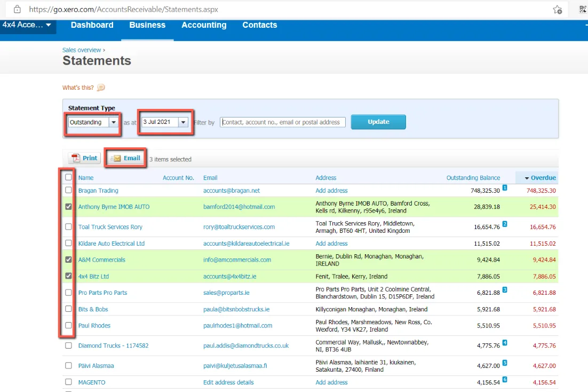
Task: Click note badge 6 beside MAGENTO balance
Action: click(505, 380)
